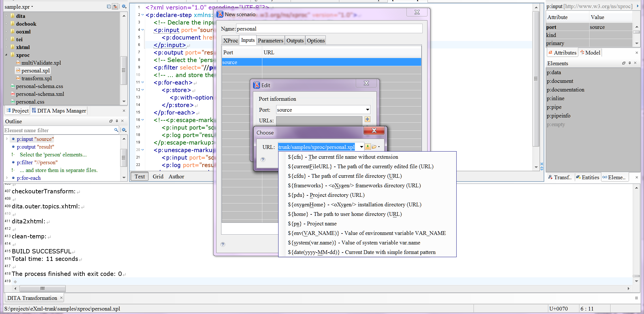This screenshot has width=644, height=314.
Task: Select p:document in the Elements list
Action: (560, 81)
